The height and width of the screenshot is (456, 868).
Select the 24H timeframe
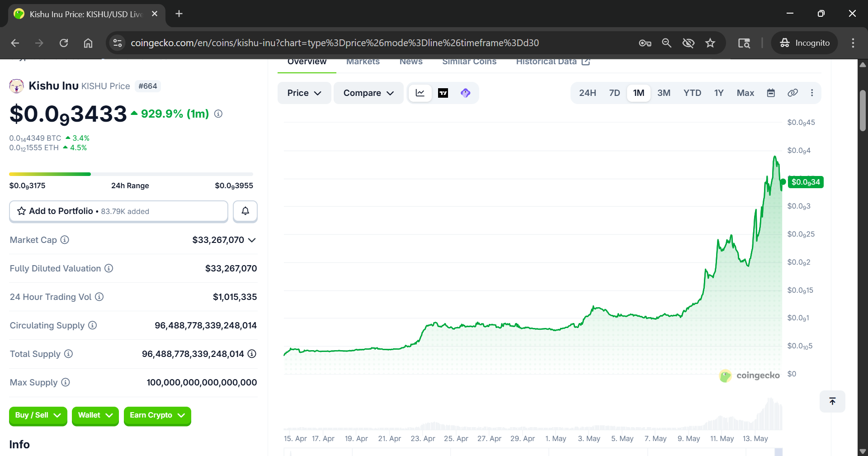[x=588, y=93]
